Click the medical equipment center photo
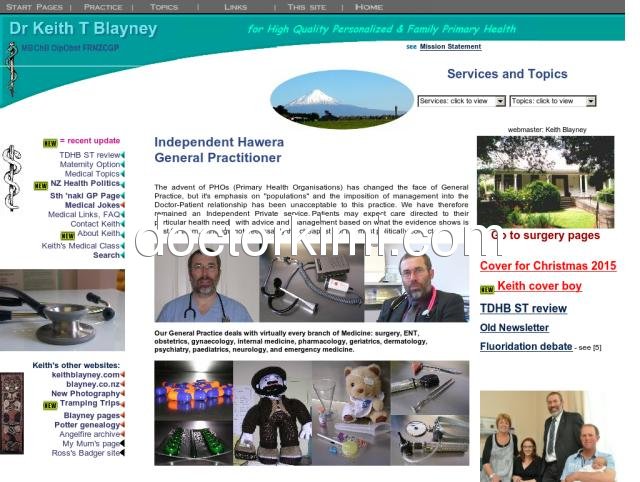The height and width of the screenshot is (482, 640). [312, 283]
